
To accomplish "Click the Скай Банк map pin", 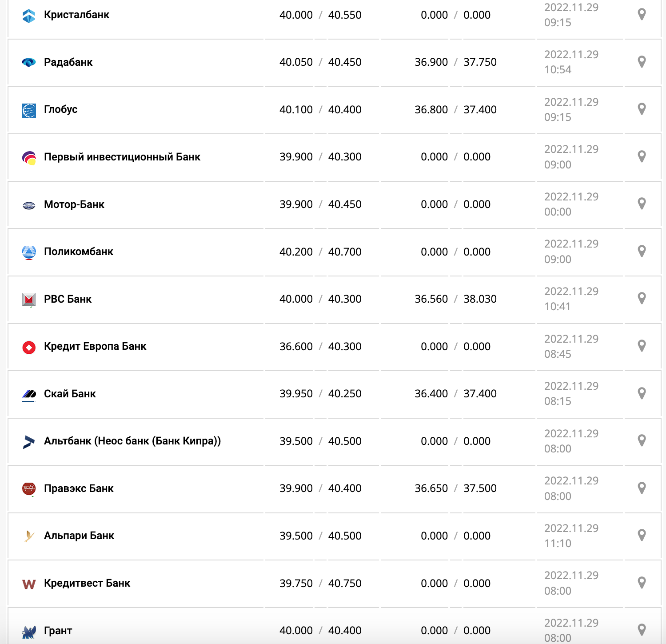I will pos(642,393).
